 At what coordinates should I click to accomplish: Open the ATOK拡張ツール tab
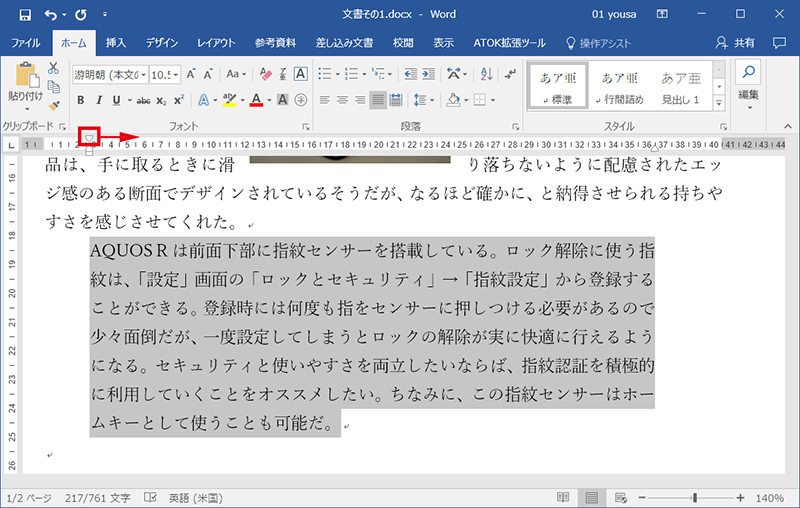(509, 43)
